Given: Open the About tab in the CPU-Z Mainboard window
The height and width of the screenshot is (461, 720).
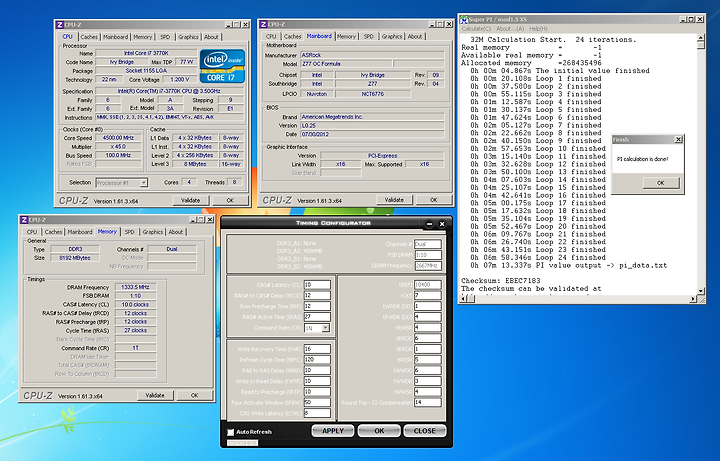Looking at the screenshot, I should [x=415, y=36].
